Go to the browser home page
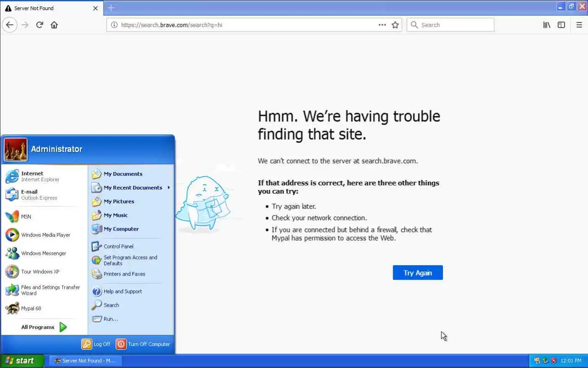This screenshot has height=368, width=588. click(54, 25)
